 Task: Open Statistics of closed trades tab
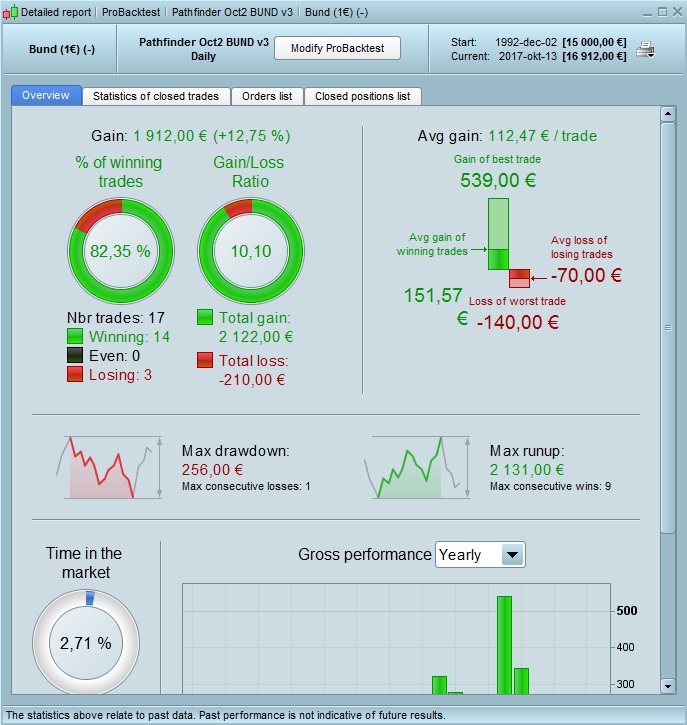[156, 96]
